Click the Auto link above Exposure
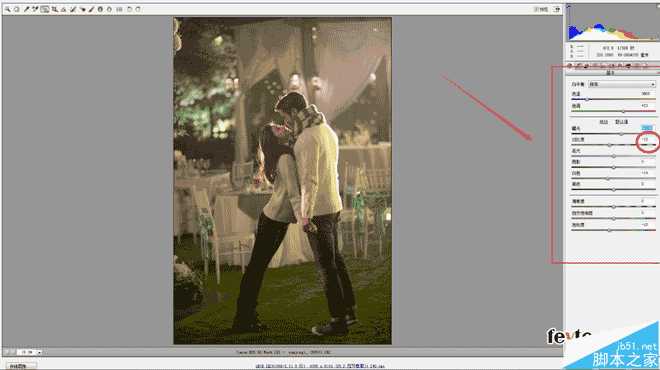This screenshot has height=370, width=660. (x=604, y=122)
